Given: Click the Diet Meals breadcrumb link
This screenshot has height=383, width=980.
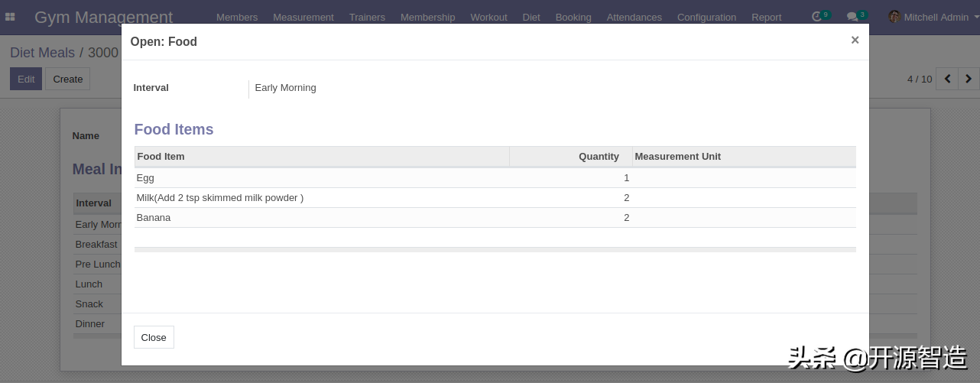Looking at the screenshot, I should pyautogui.click(x=42, y=53).
